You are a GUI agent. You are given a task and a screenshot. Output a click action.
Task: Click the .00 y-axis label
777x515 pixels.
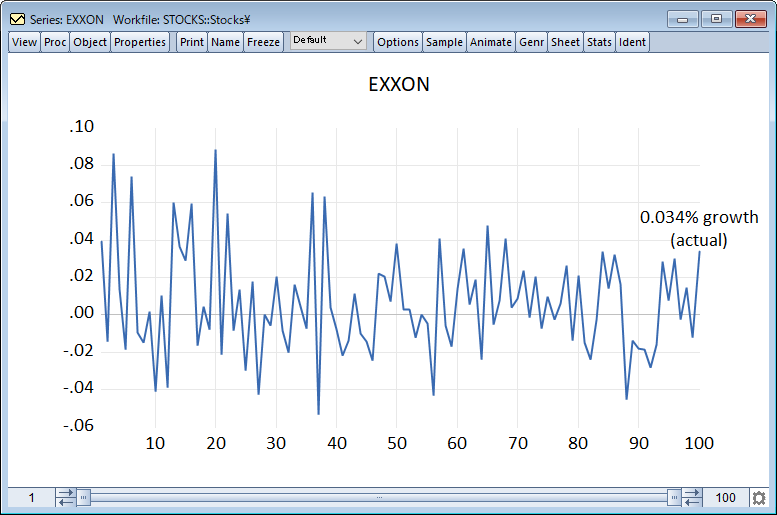[x=81, y=313]
